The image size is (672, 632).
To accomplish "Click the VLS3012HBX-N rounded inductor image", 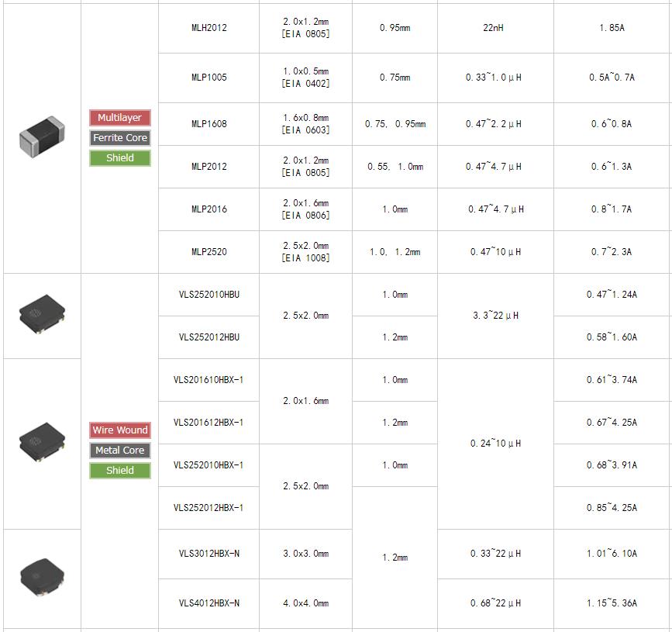I will point(42,577).
